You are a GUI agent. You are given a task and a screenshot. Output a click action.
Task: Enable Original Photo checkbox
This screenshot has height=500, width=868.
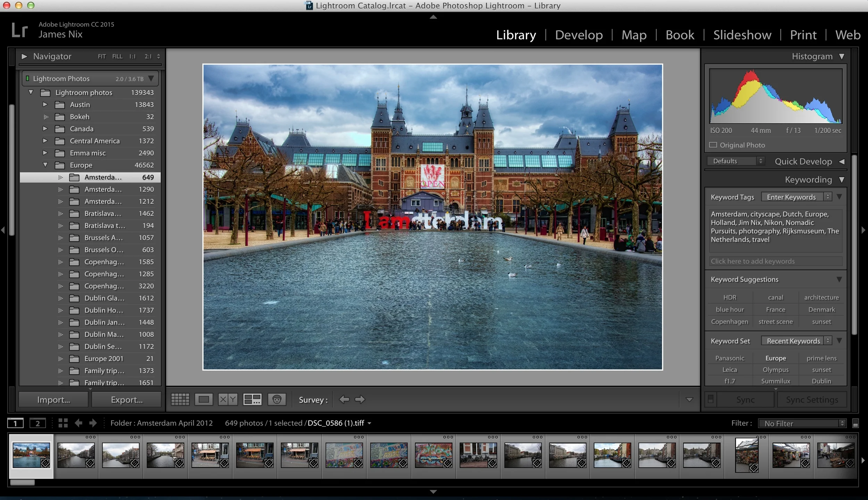pyautogui.click(x=713, y=145)
